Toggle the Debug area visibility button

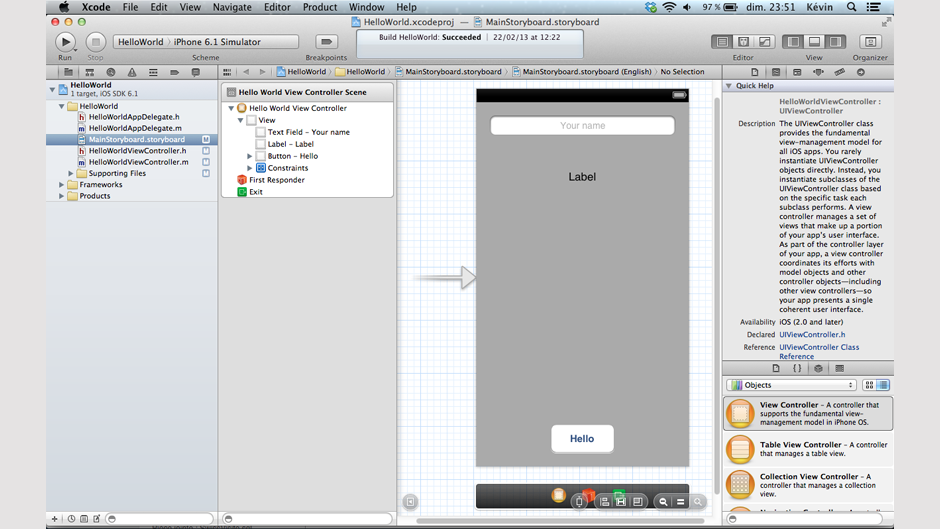814,42
